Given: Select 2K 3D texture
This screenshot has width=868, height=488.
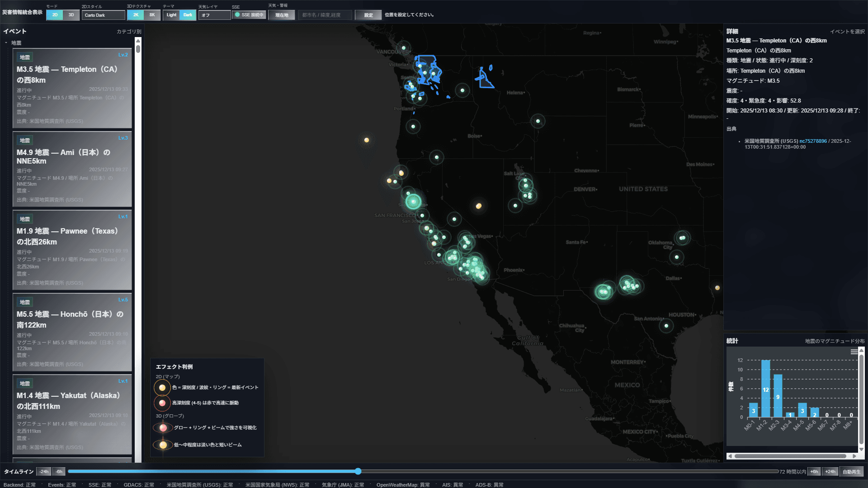Looking at the screenshot, I should pos(136,15).
